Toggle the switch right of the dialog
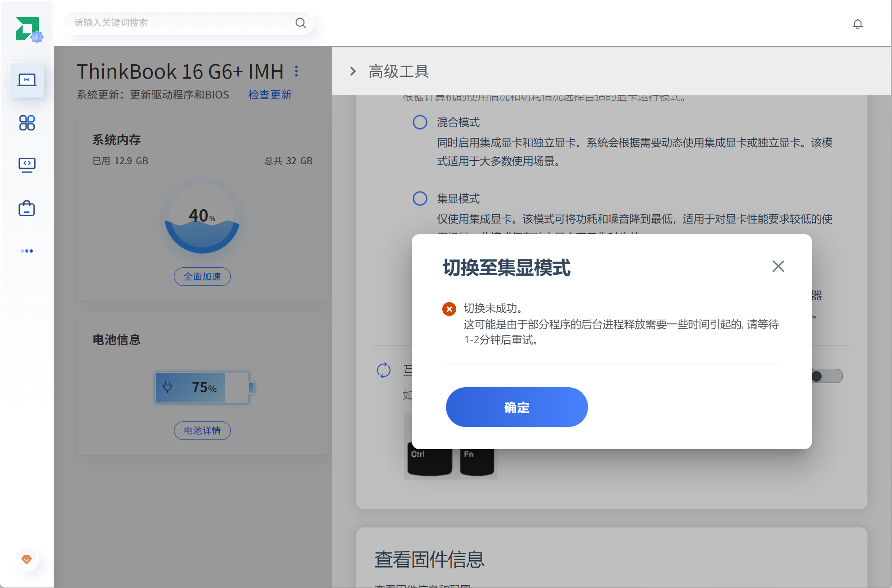This screenshot has height=588, width=892. point(827,376)
